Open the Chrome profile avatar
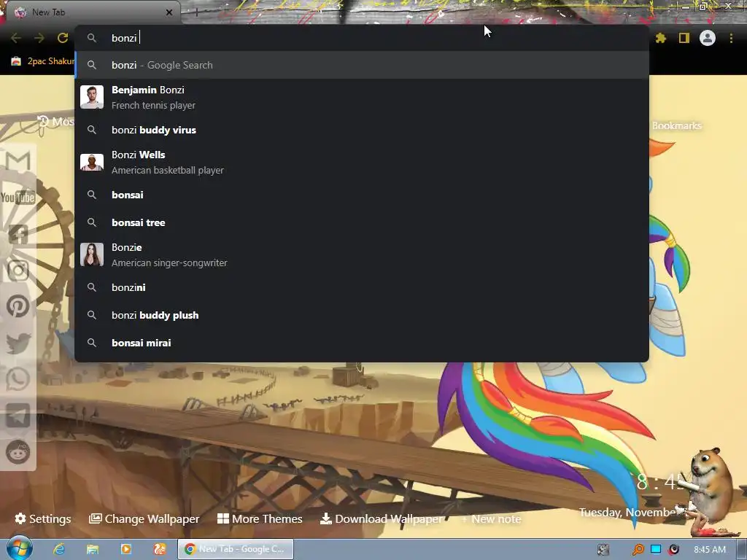The image size is (747, 560). 708,38
